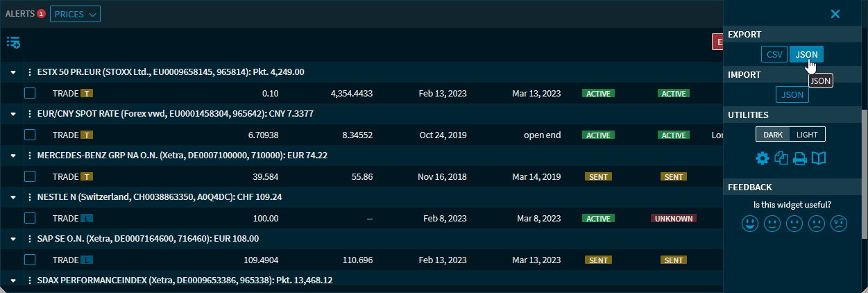This screenshot has width=868, height=293.
Task: Open the PRICES dropdown
Action: coord(75,14)
